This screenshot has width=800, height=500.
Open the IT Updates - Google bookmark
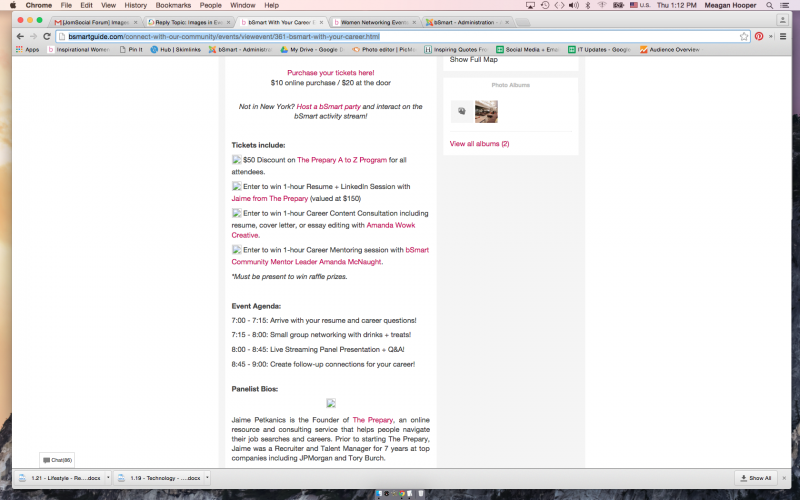(x=599, y=49)
